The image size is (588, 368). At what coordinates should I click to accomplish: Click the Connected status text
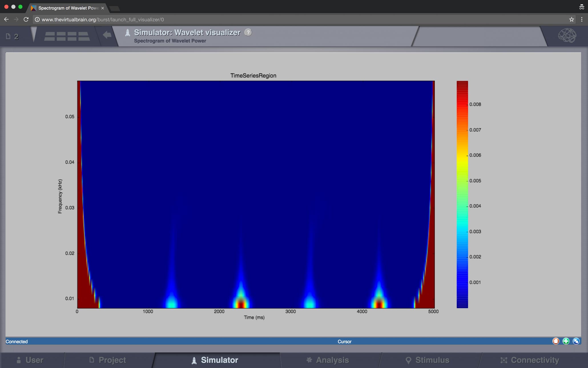point(17,341)
